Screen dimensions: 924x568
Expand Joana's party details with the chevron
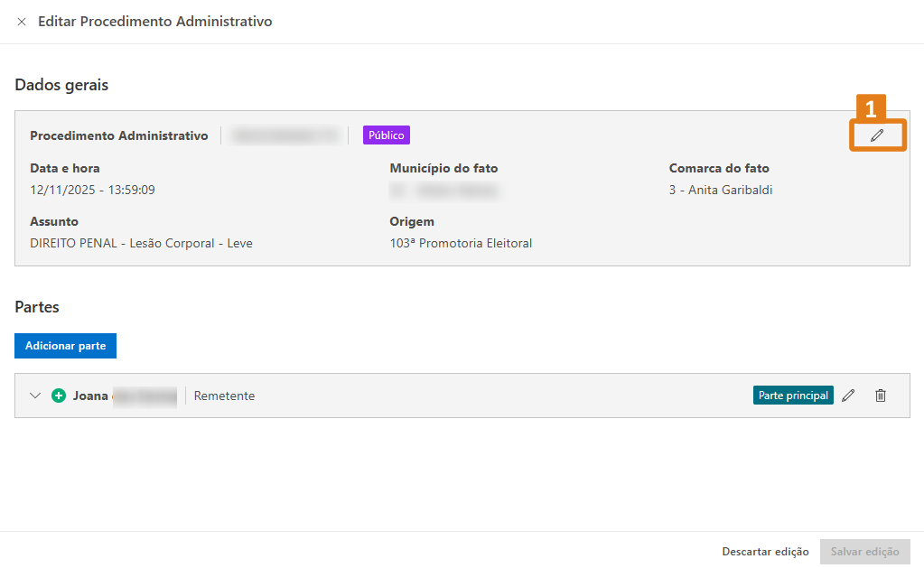coord(35,395)
